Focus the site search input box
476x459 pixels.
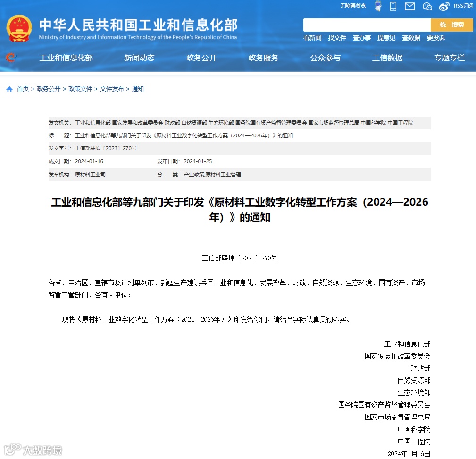click(367, 25)
